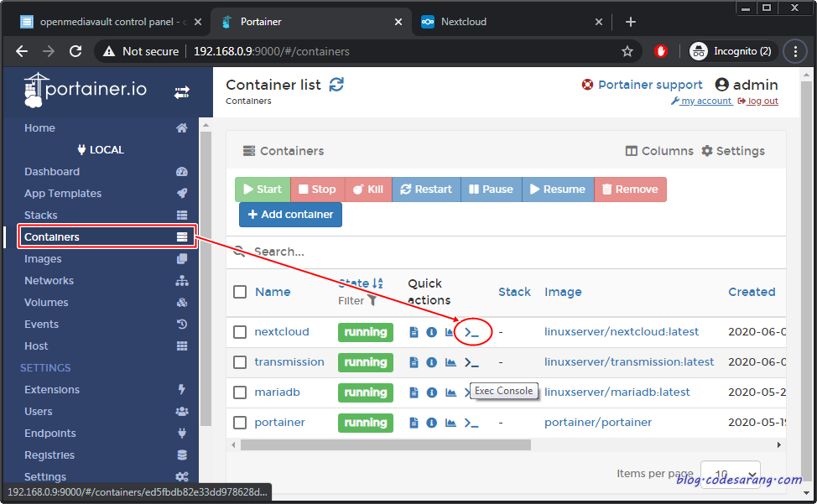Open logs icon for transmission container
817x504 pixels.
414,362
